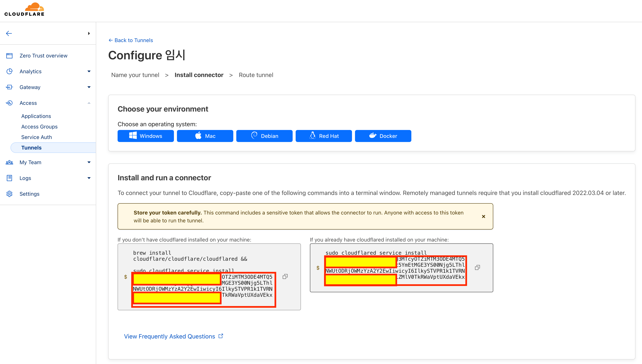
Task: Collapse the Access section
Action: (x=89, y=103)
